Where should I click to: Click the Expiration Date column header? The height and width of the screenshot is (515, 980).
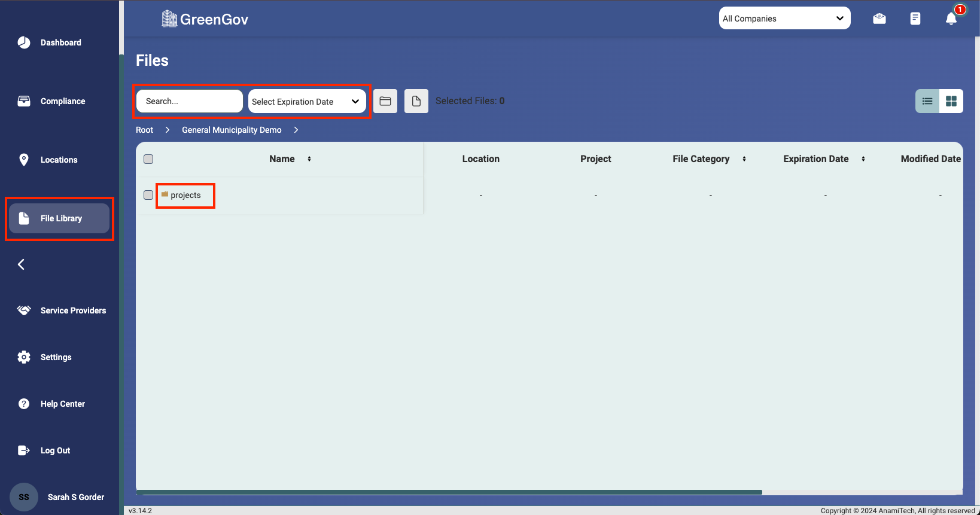point(816,159)
